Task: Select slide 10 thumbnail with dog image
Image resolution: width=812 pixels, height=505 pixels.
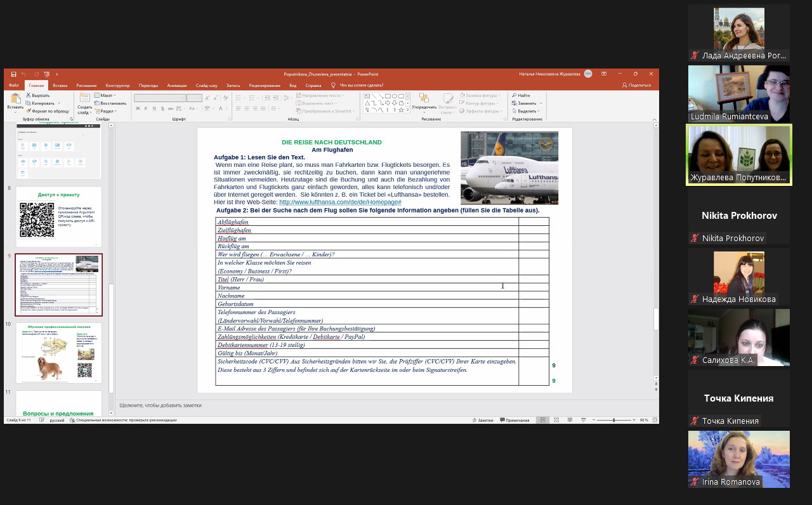Action: 58,353
